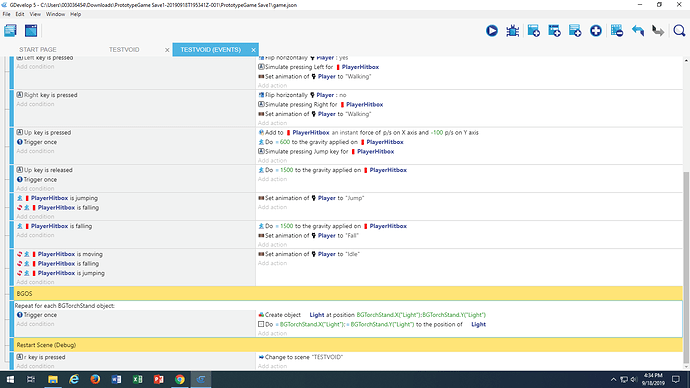
Task: Open the Project Manager icon
Action: 10,30
